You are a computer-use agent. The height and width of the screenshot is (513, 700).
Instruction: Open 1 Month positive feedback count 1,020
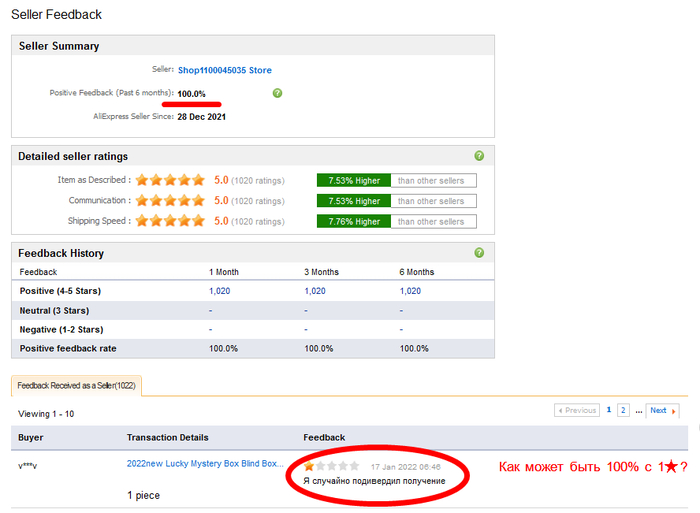220,291
